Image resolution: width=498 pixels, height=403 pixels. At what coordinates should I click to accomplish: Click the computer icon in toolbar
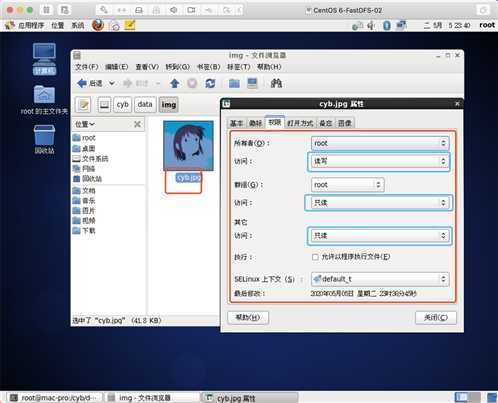point(252,83)
